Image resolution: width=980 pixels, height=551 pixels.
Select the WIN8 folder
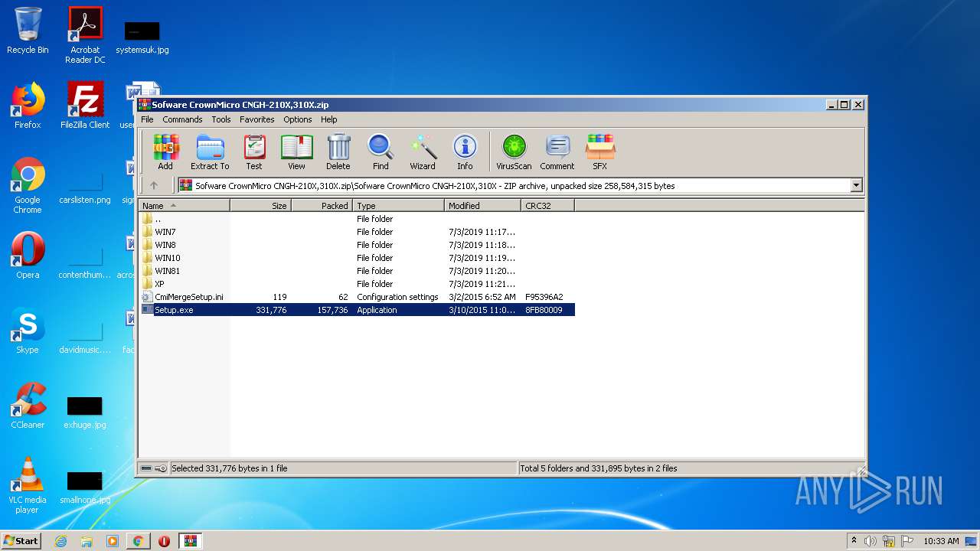click(356, 245)
